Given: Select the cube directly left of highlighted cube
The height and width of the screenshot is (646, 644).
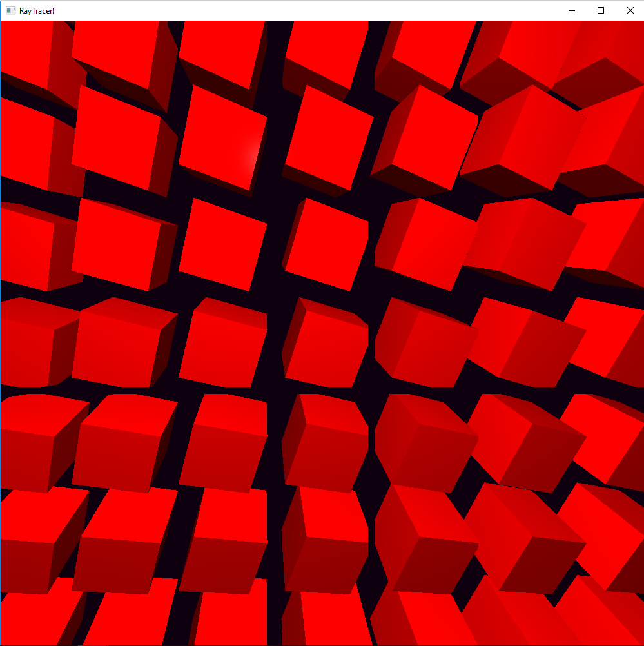Looking at the screenshot, I should click(x=116, y=139).
